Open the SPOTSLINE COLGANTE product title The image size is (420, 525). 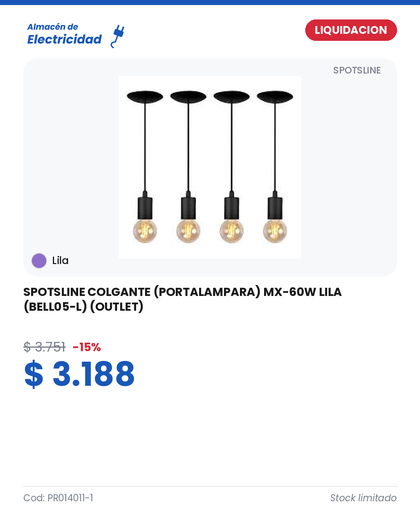click(x=182, y=299)
